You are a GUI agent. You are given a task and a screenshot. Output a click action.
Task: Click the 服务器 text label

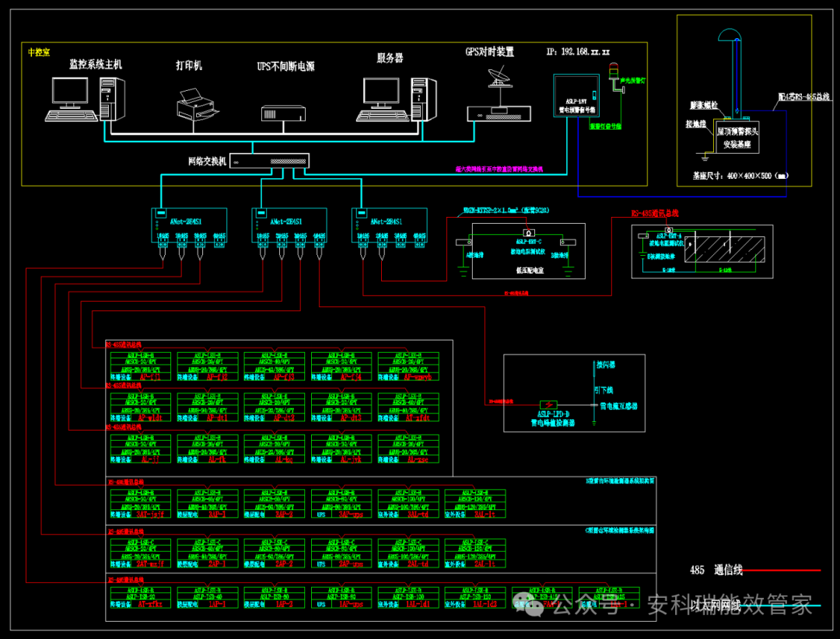point(390,58)
